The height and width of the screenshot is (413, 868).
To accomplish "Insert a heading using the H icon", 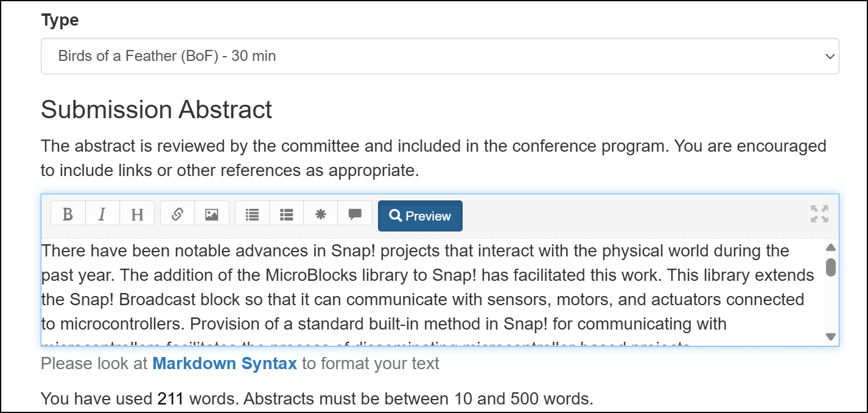I will click(138, 214).
